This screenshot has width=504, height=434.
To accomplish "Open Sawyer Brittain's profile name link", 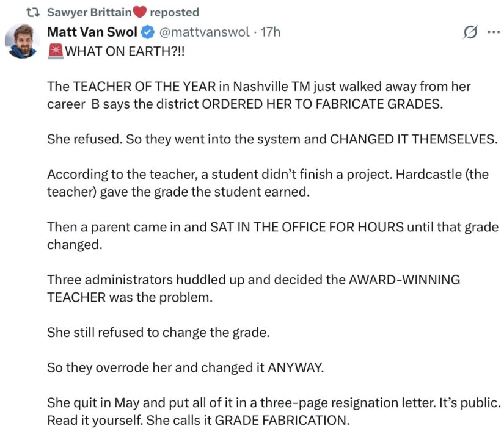I will tap(89, 13).
